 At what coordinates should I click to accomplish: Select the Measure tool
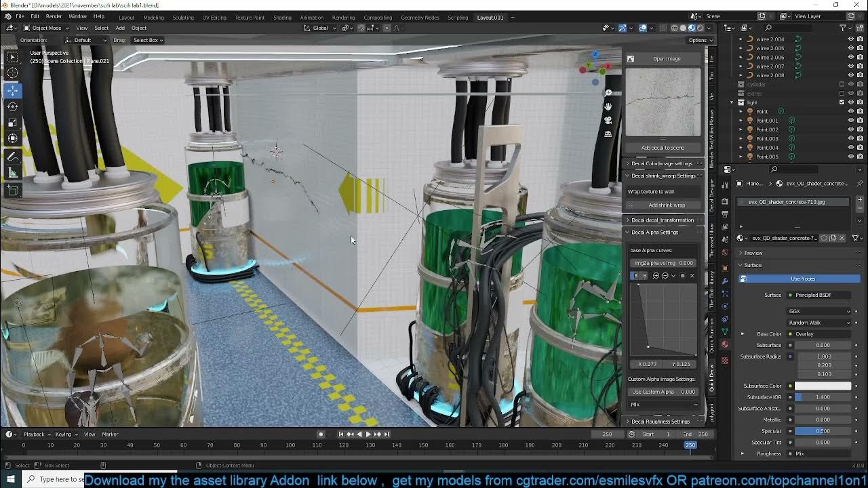click(x=12, y=173)
